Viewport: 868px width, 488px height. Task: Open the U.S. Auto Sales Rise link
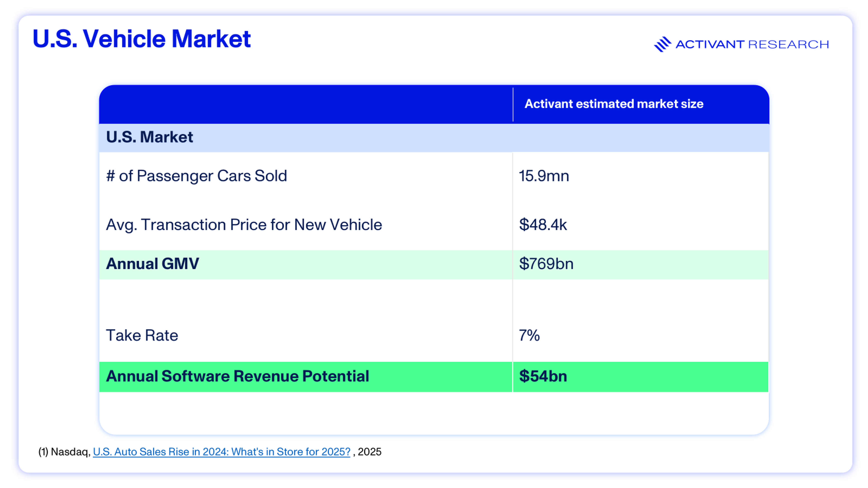pyautogui.click(x=221, y=452)
